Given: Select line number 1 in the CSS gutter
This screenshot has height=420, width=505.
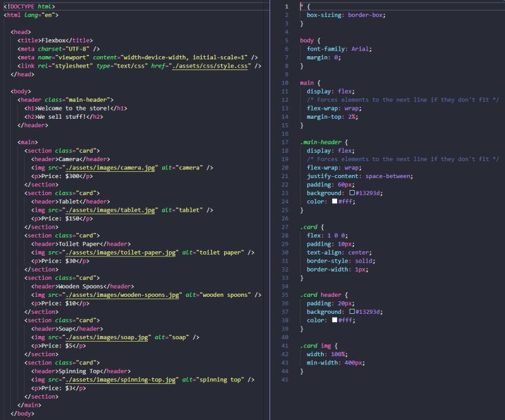Looking at the screenshot, I should pos(287,6).
